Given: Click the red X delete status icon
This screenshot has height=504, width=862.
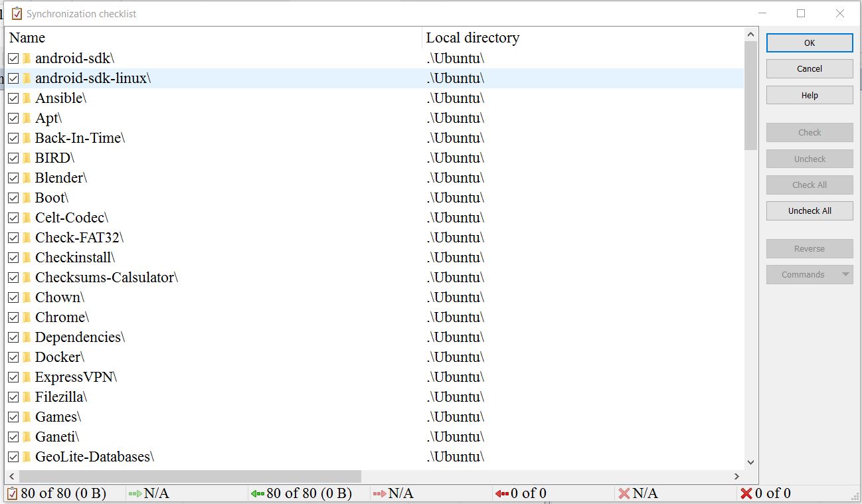Looking at the screenshot, I should pos(746,493).
